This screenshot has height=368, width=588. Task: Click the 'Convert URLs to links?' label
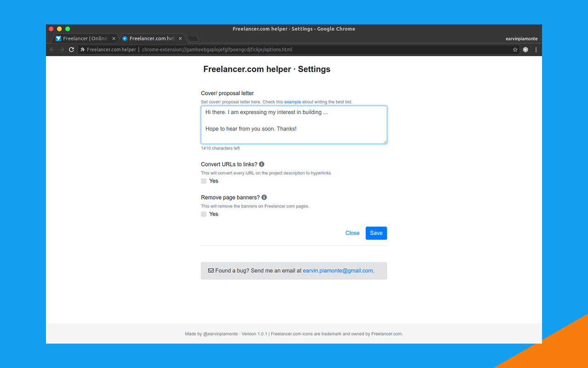[229, 164]
